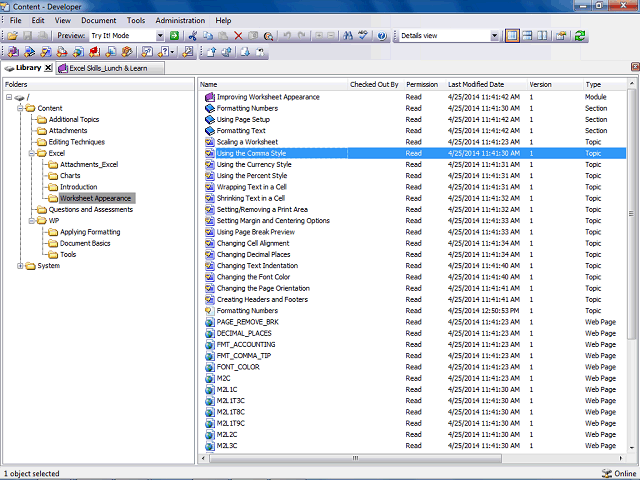Click the blue Help question mark icon
This screenshot has width=640, height=480.
point(382,36)
